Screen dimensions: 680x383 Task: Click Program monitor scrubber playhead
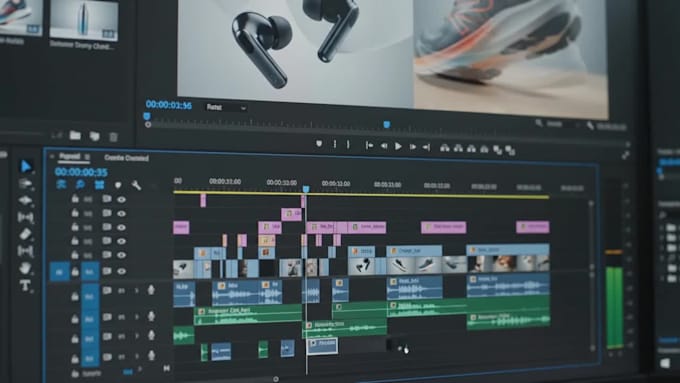pos(386,125)
